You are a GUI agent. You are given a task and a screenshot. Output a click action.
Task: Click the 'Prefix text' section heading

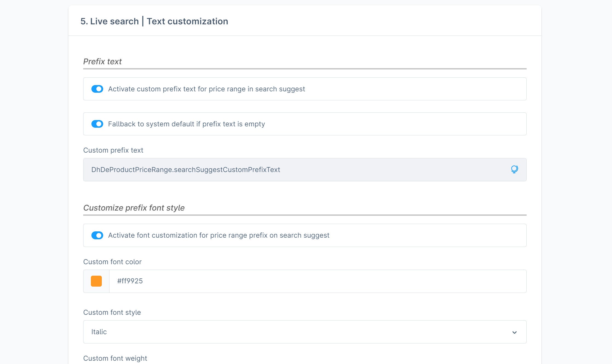[x=102, y=62]
